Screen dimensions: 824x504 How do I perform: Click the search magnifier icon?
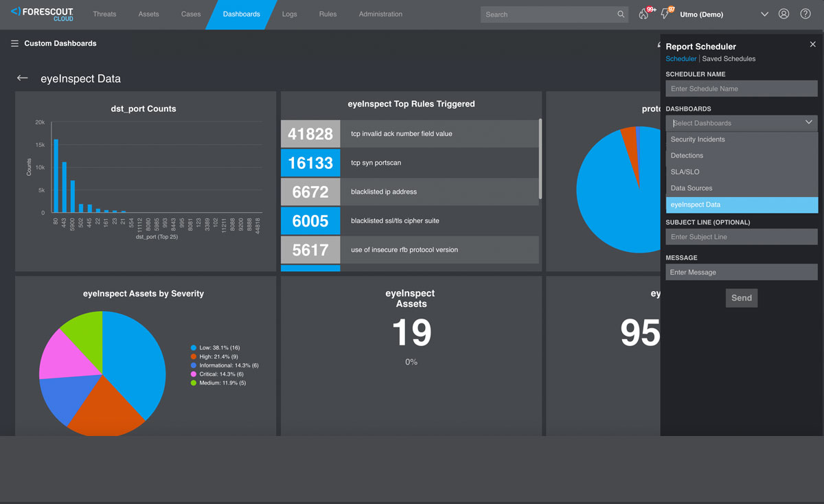621,14
